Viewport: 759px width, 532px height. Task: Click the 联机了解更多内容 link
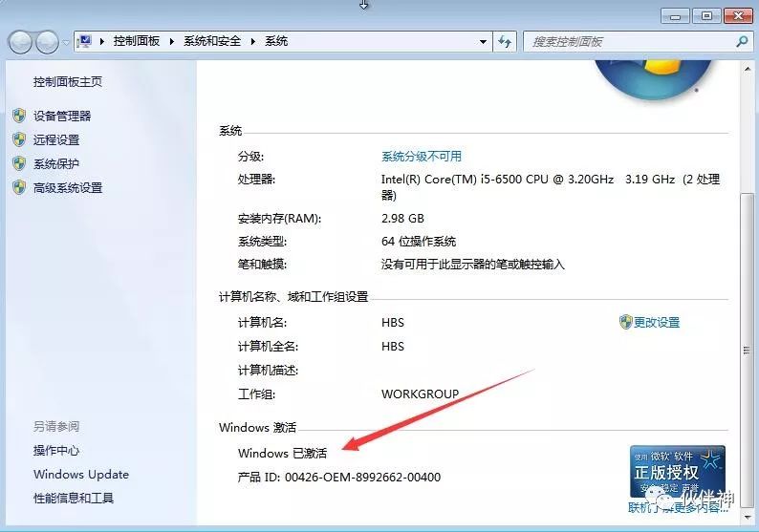pos(680,508)
